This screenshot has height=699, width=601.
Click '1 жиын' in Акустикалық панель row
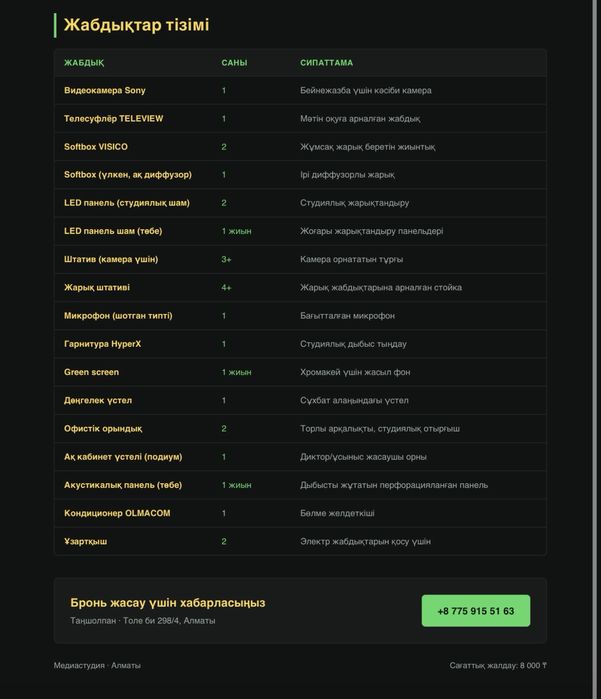point(236,485)
